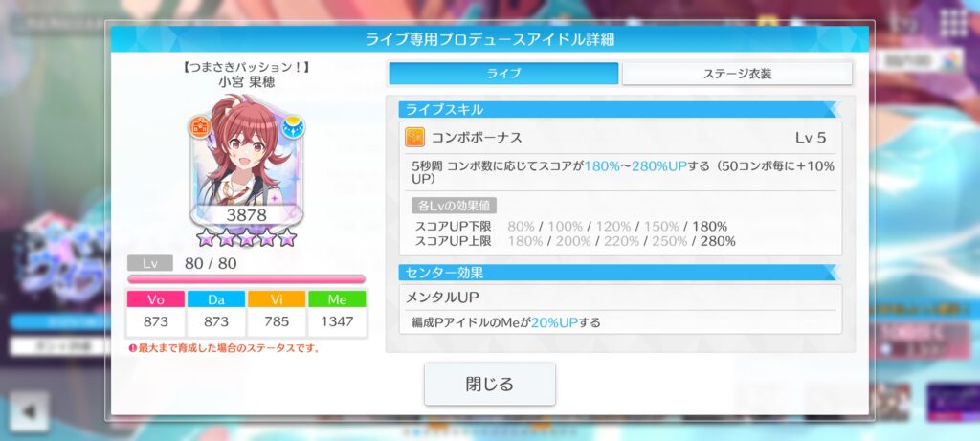Click the 各Lvの効果値 label
This screenshot has width=980, height=441.
click(x=454, y=206)
